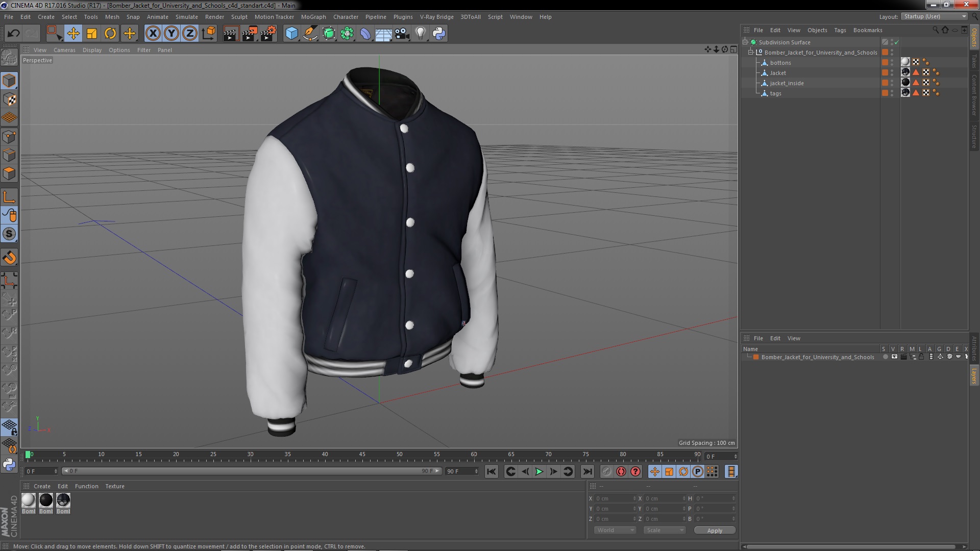980x551 pixels.
Task: Open the Array modeling objects icon
Action: coord(347,34)
